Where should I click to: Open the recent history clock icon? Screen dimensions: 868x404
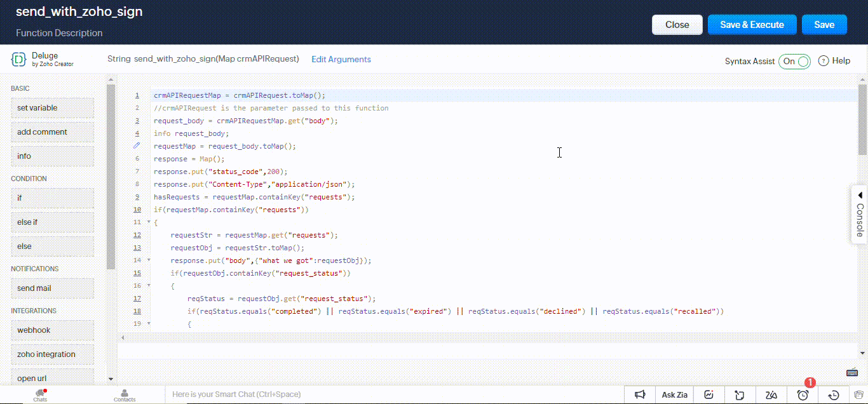click(834, 394)
